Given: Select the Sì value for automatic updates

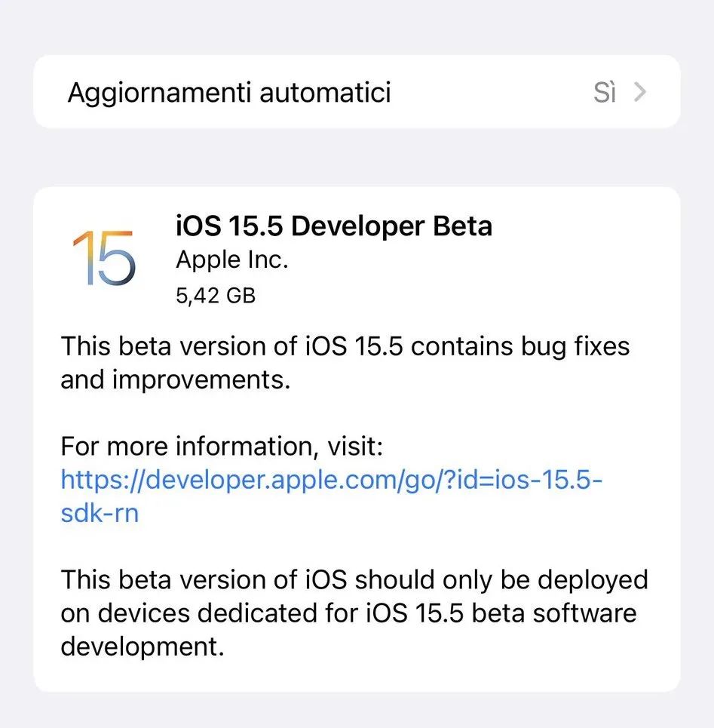Looking at the screenshot, I should coord(605,93).
